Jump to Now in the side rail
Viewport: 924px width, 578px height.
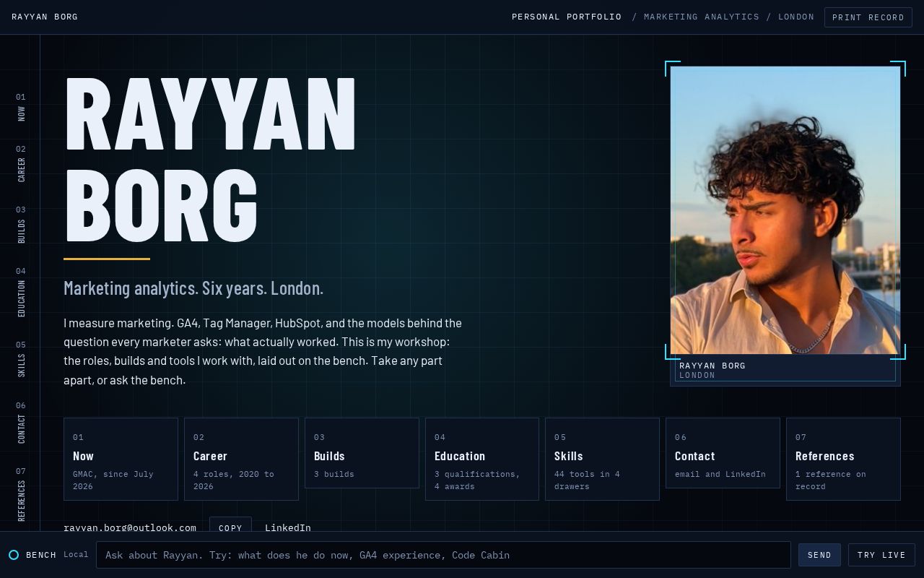pos(21,106)
